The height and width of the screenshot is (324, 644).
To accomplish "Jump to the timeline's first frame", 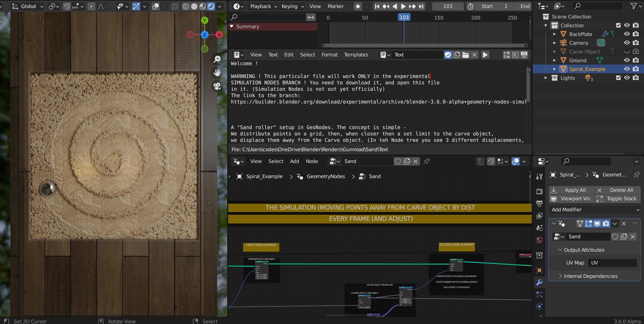I will click(377, 6).
